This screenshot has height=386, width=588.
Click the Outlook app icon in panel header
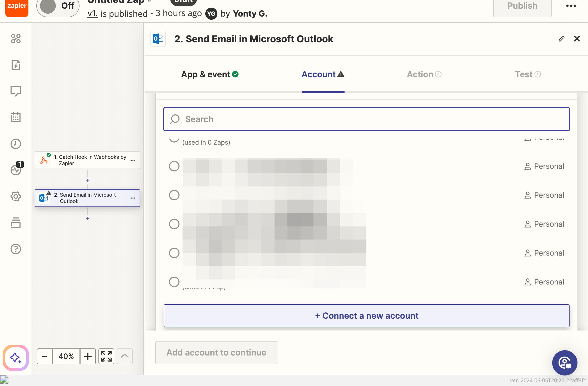coord(158,39)
